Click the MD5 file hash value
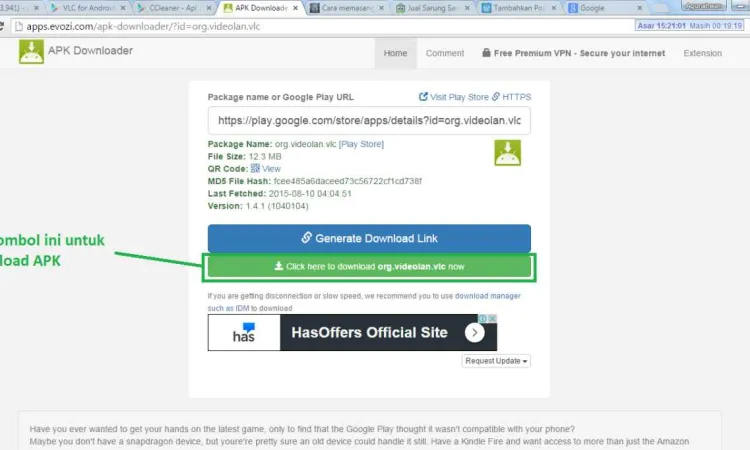Image resolution: width=750 pixels, height=450 pixels. [x=348, y=181]
